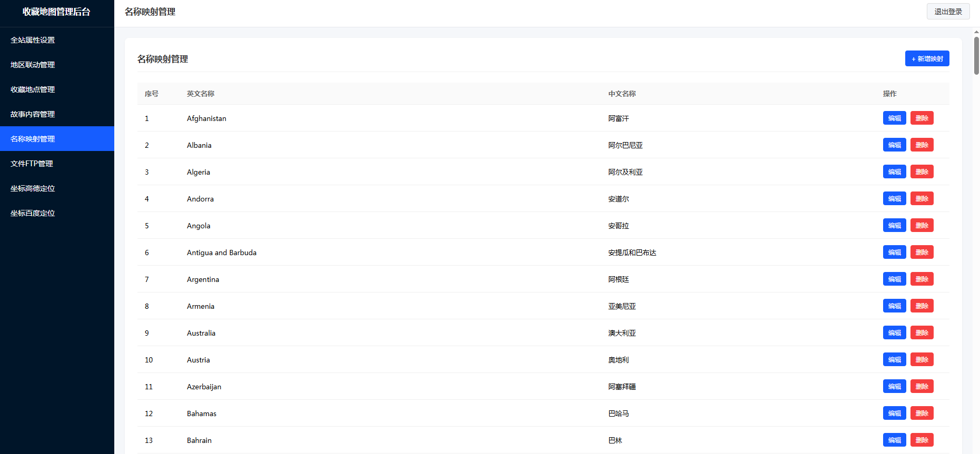Viewport: 980px width, 454px height.
Task: Edit the Bahamas row
Action: click(894, 413)
